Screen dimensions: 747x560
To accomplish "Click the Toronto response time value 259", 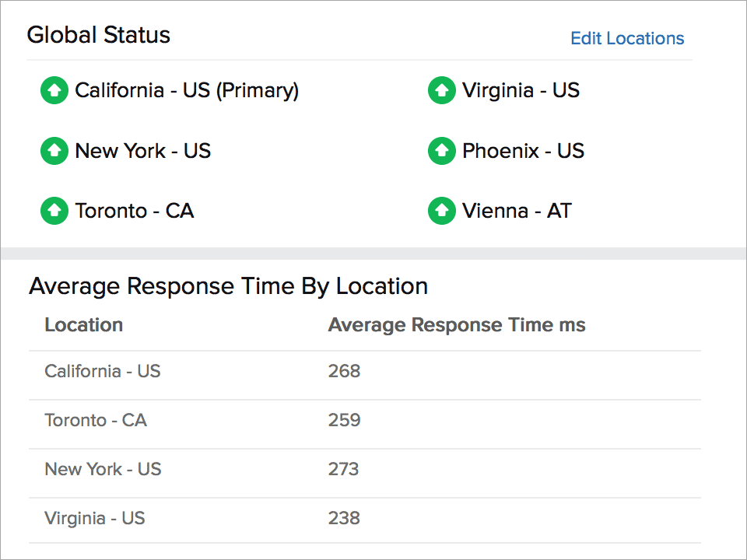I will 344,420.
